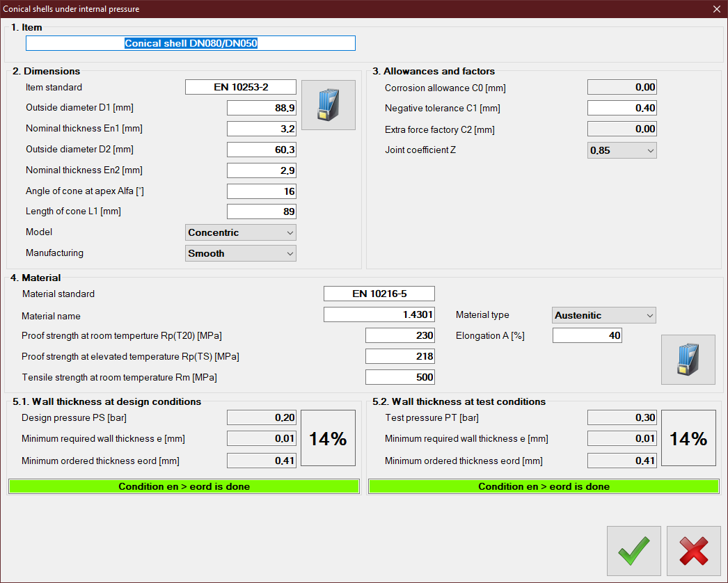The width and height of the screenshot is (728, 583).
Task: Confirm with the green checkmark button
Action: pyautogui.click(x=633, y=551)
